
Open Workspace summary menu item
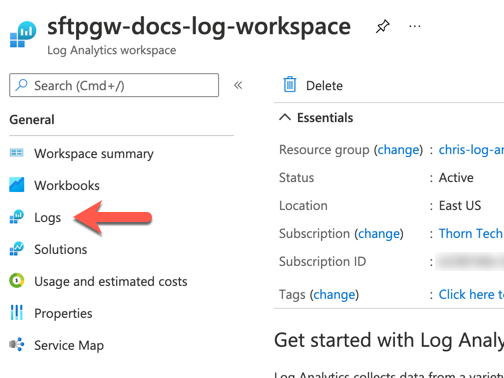pos(94,153)
